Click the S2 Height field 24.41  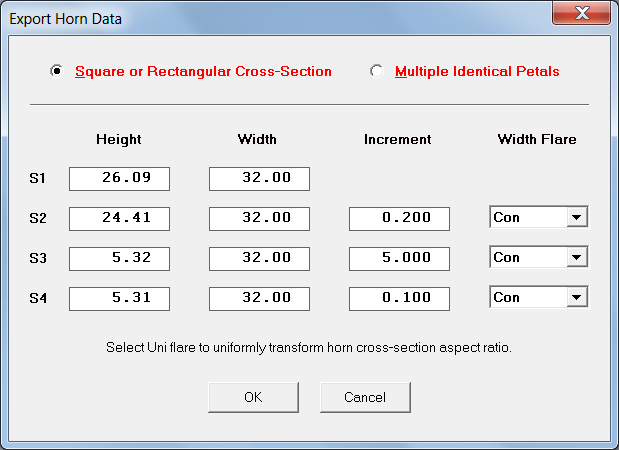[119, 219]
